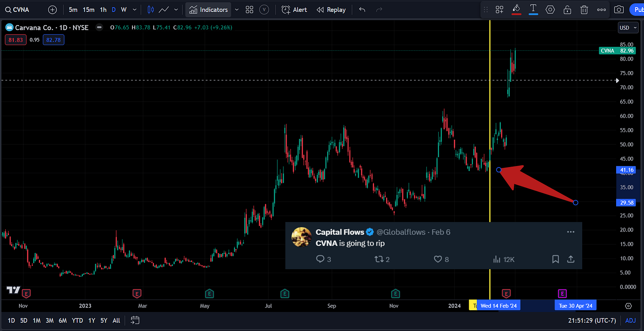Select the 6M date range tab

[63, 320]
